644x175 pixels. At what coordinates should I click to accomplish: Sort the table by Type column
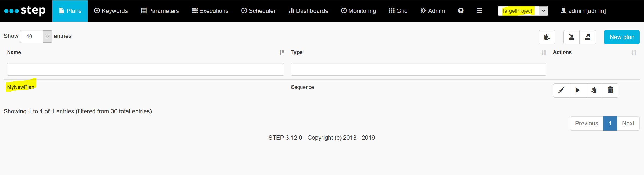pyautogui.click(x=544, y=52)
